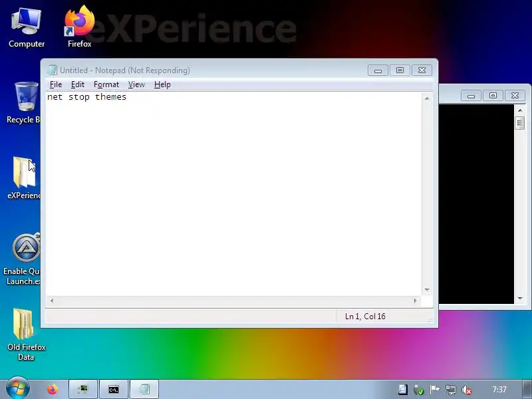Select the Recycle Bin desktop icon
The width and height of the screenshot is (532, 399).
(23, 103)
